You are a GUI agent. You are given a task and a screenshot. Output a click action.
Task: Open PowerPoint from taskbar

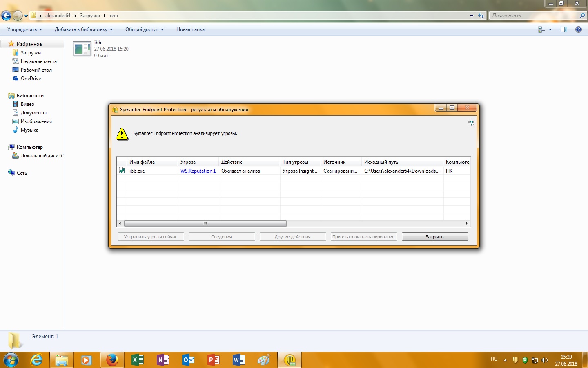[x=214, y=360]
